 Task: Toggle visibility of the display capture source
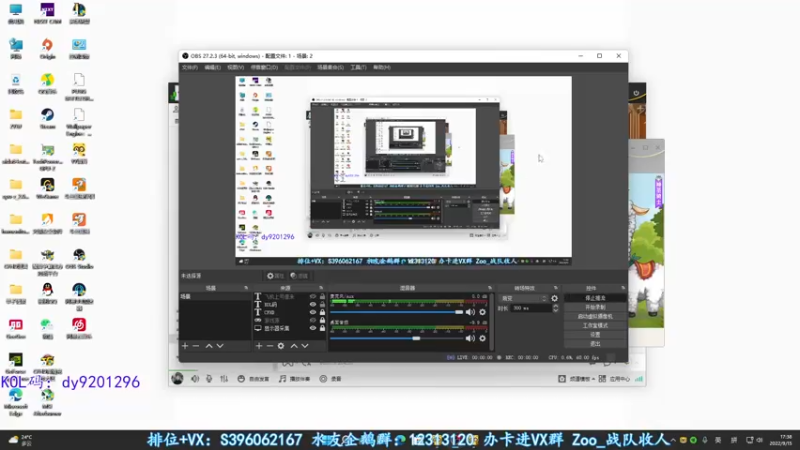pyautogui.click(x=313, y=328)
